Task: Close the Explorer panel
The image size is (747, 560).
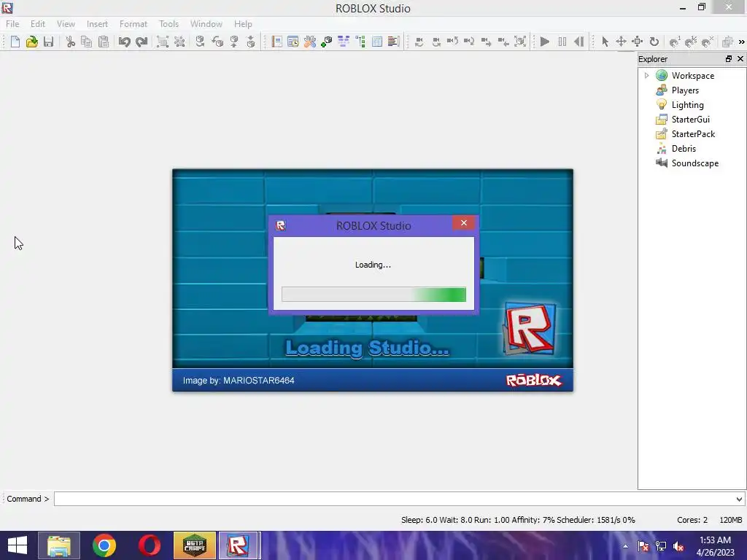Action: coord(740,58)
